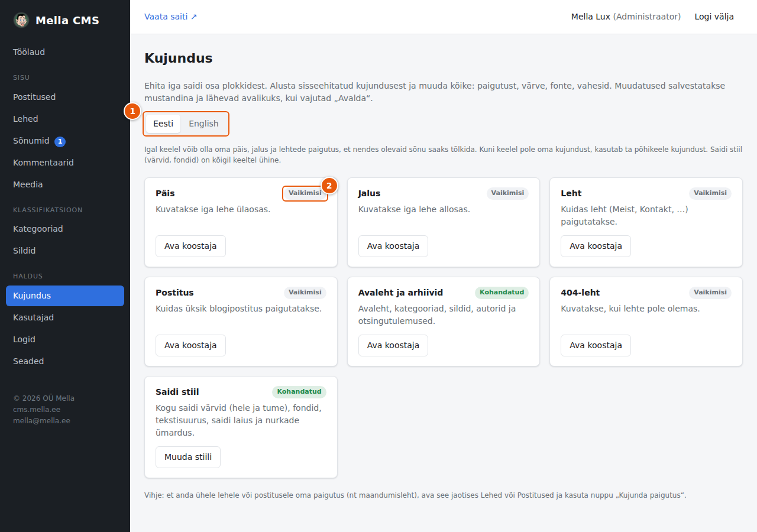
Task: Open the builder for 404-leht
Action: pyautogui.click(x=596, y=345)
